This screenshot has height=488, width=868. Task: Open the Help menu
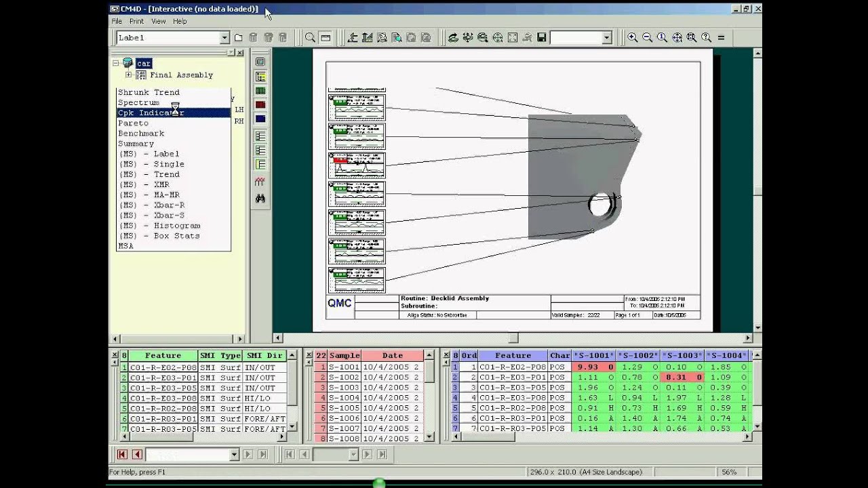pos(180,21)
